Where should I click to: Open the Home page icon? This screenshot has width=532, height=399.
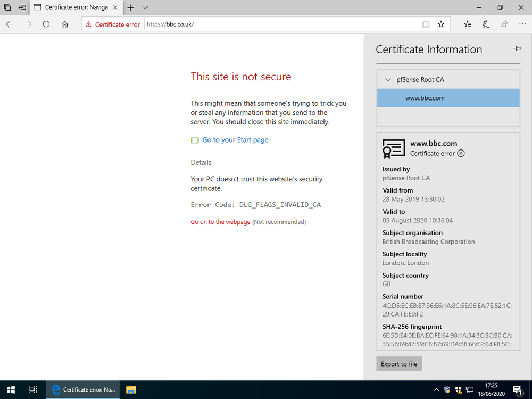pos(64,24)
